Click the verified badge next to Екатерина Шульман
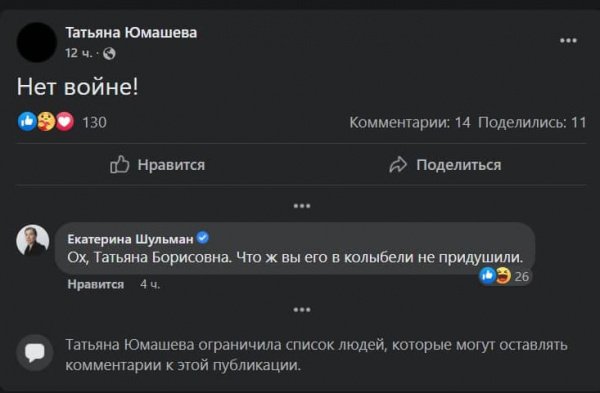 [203, 238]
